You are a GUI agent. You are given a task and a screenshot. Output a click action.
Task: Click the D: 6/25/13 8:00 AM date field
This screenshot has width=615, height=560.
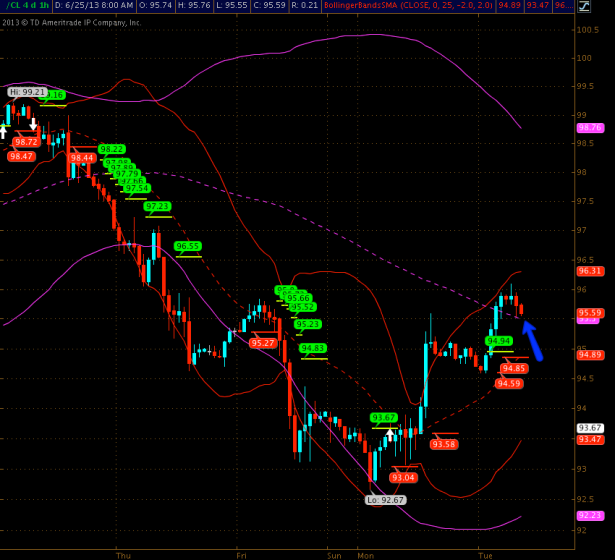[x=94, y=5]
